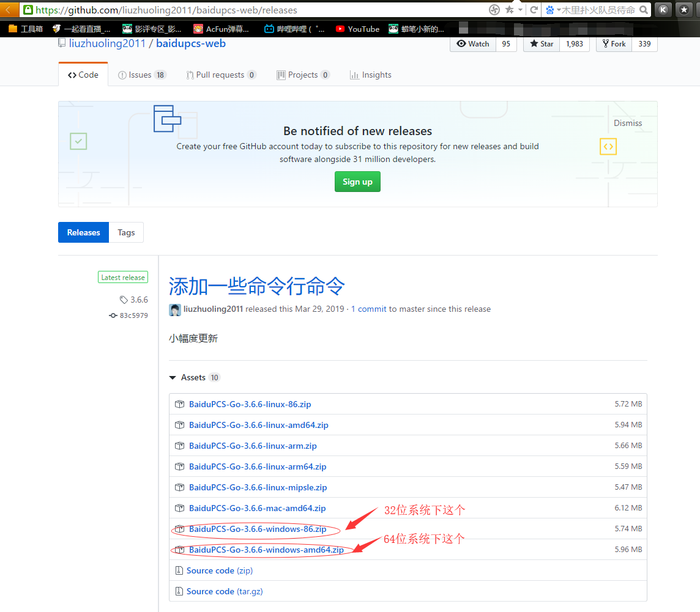Viewport: 700px width, 612px height.
Task: Download Source code (tar.gz)
Action: click(225, 591)
